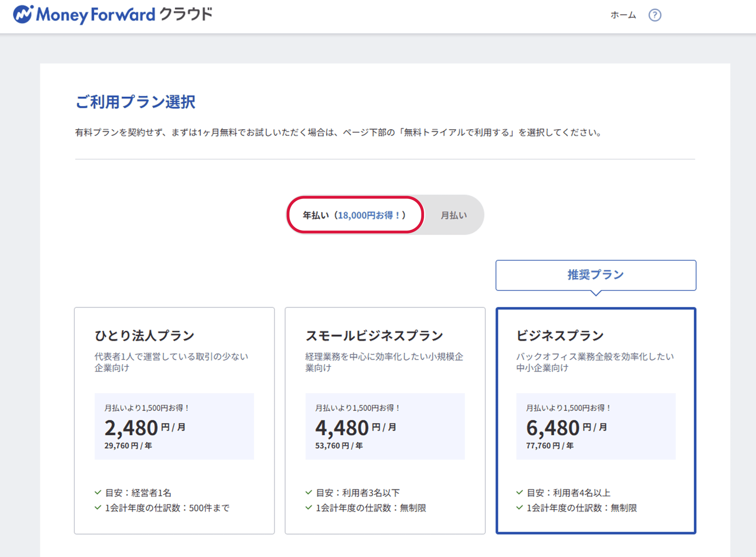The image size is (756, 557).
Task: Click checkmark beside 目安:経営者1名
Action: pos(98,492)
